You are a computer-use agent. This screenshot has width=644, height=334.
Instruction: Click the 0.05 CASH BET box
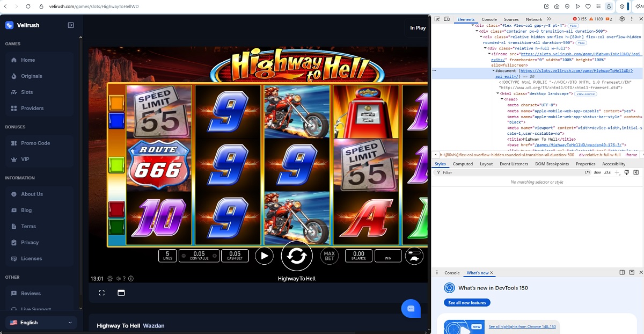pos(235,256)
